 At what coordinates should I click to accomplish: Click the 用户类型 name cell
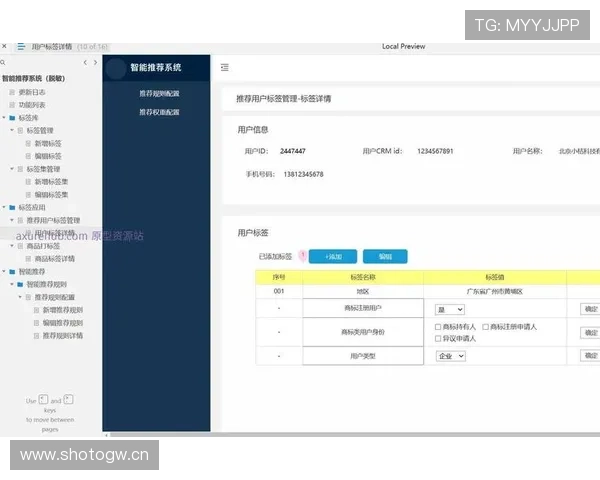click(363, 356)
